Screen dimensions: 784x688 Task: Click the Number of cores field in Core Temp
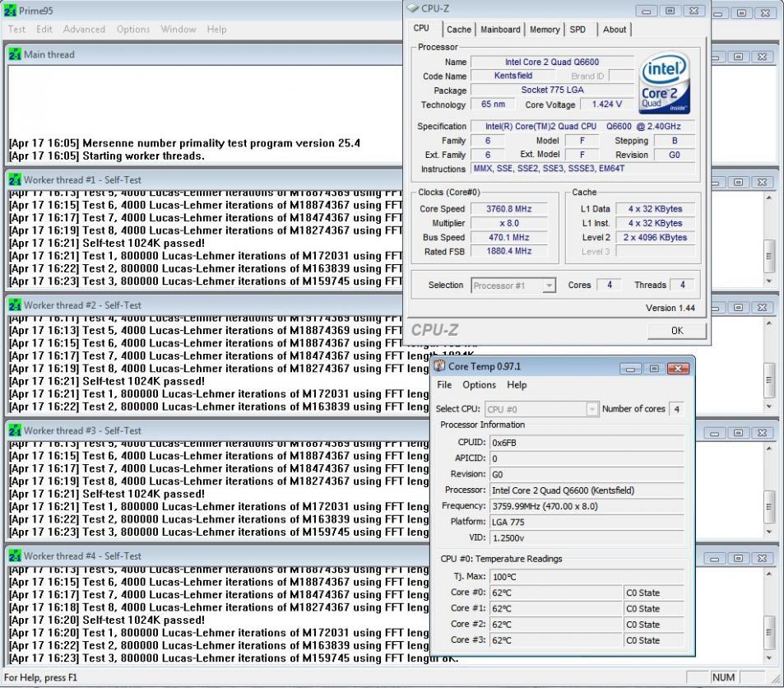click(x=676, y=409)
